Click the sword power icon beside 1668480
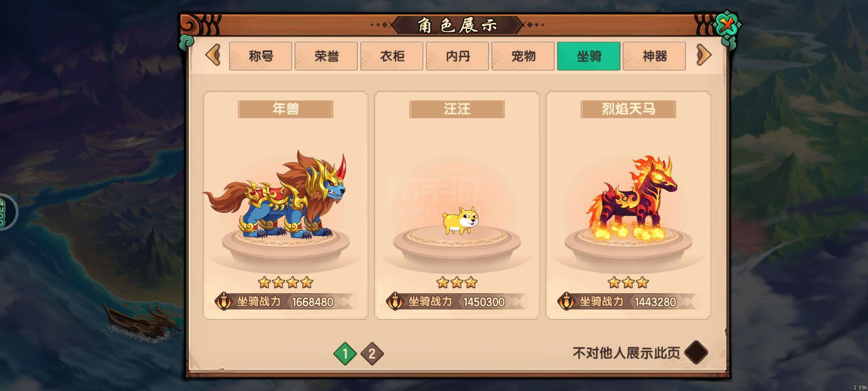This screenshot has width=868, height=391. 224,301
